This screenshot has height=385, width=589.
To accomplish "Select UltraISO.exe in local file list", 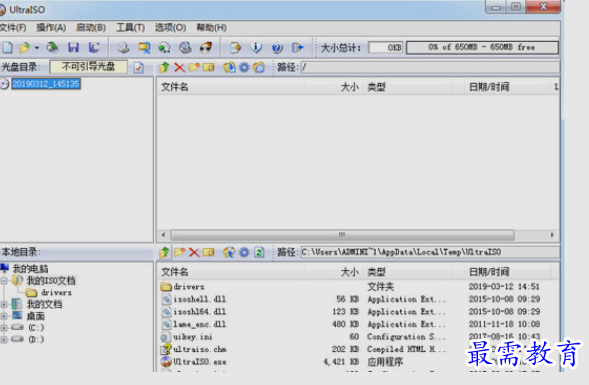I will (x=199, y=362).
